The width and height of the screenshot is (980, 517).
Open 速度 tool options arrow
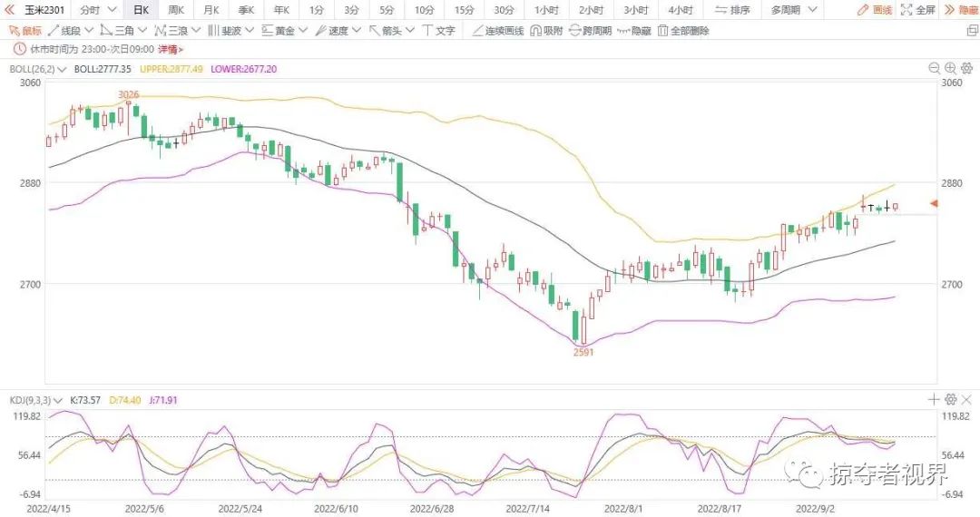(357, 30)
